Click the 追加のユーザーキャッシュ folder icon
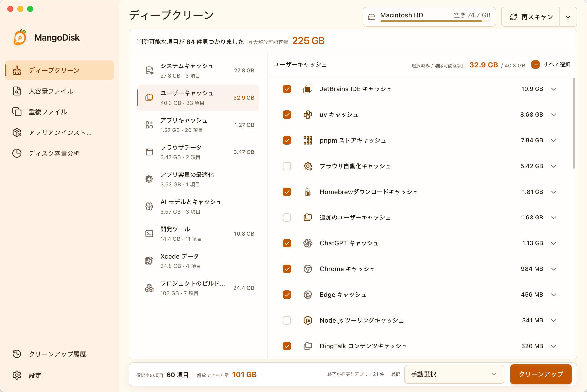587x392 pixels. point(308,218)
